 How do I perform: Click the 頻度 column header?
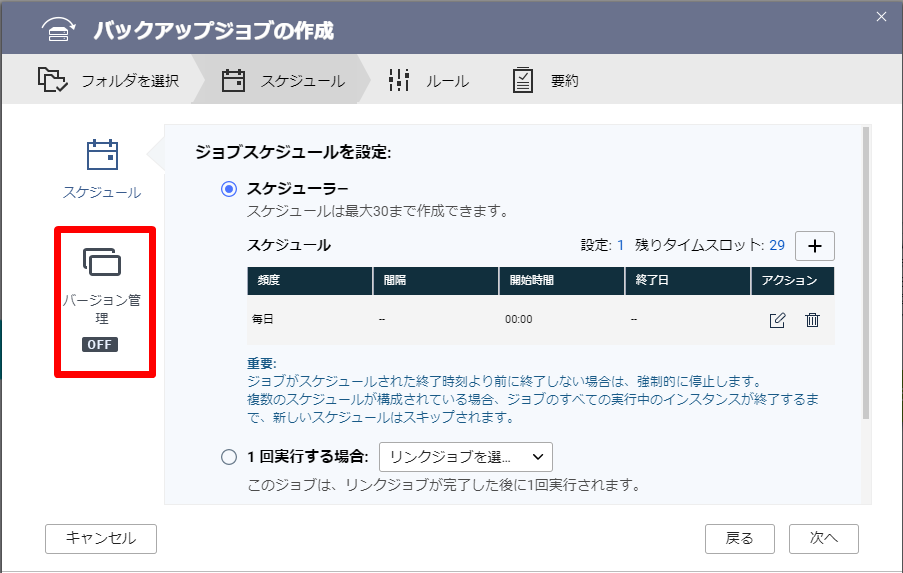310,280
